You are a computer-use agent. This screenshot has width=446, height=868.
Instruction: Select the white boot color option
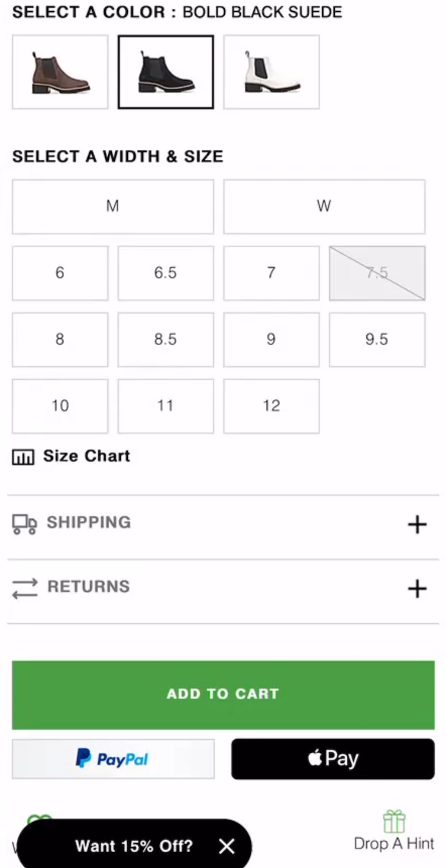[272, 72]
